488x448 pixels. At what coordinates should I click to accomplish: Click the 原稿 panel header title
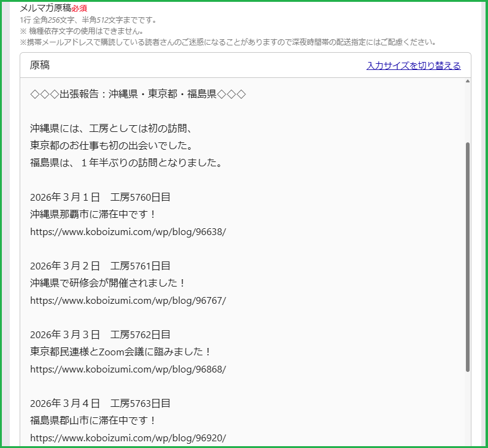[x=40, y=65]
